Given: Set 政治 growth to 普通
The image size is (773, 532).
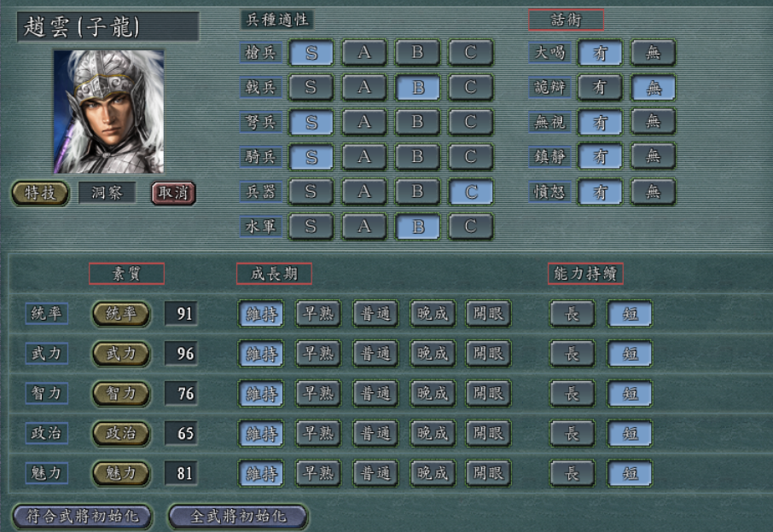Looking at the screenshot, I should [x=375, y=433].
